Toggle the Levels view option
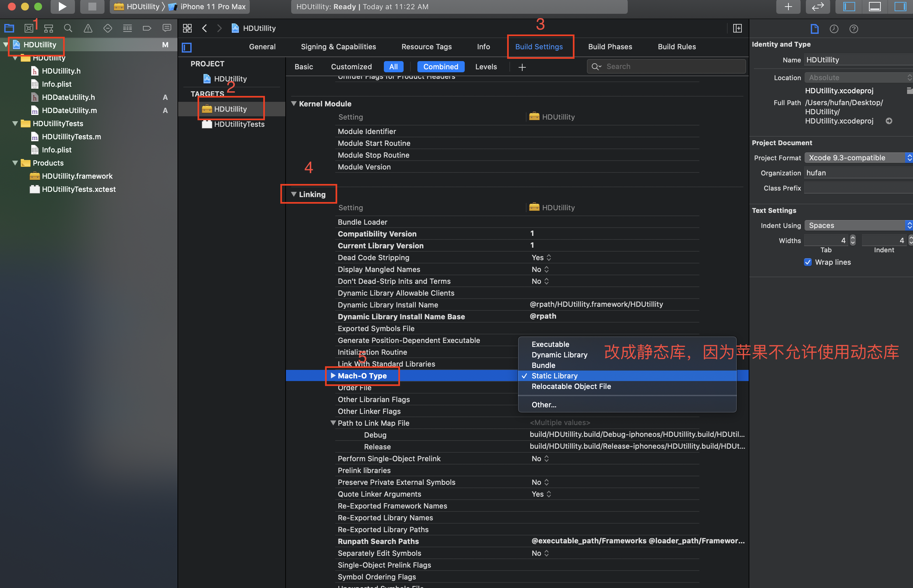The height and width of the screenshot is (588, 913). [485, 67]
